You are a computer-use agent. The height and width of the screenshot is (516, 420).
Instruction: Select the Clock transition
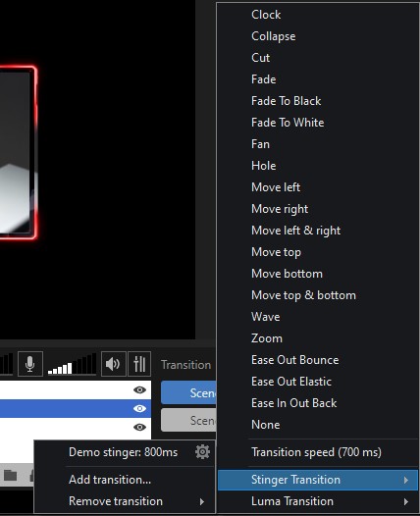(266, 15)
